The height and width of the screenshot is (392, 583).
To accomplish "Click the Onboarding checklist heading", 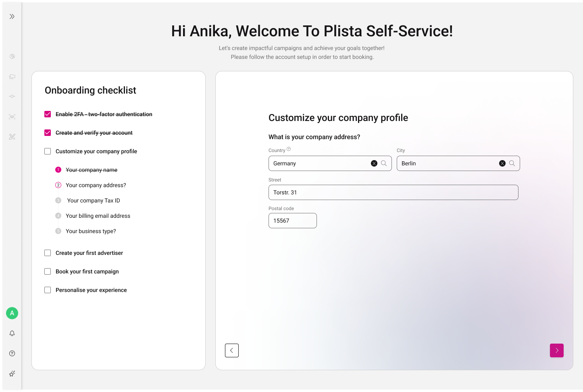I will (90, 90).
